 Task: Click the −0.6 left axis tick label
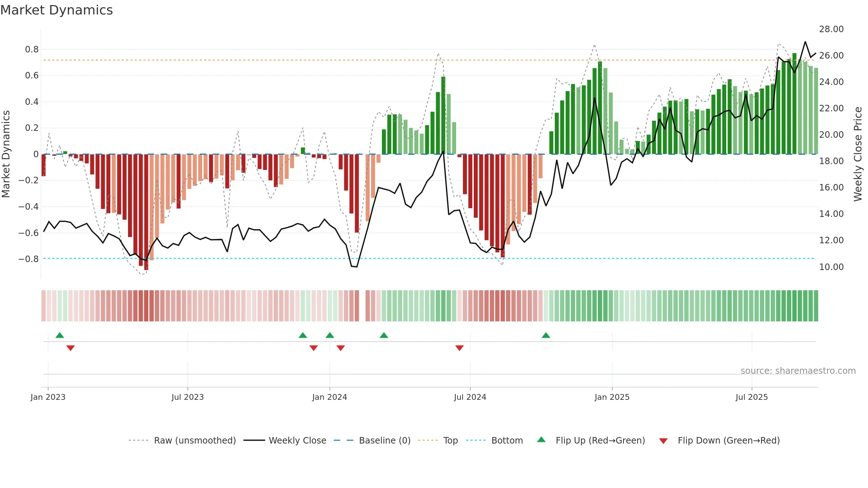29,233
